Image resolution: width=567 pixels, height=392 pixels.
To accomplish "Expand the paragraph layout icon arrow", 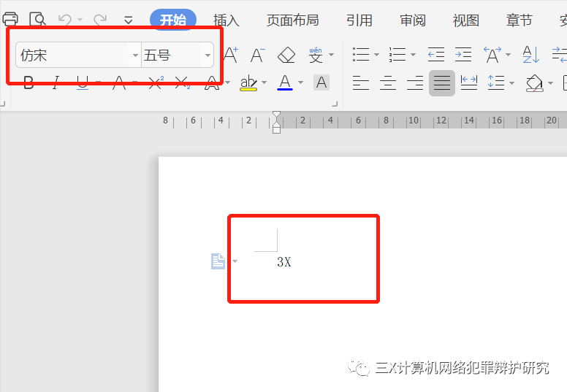I will pyautogui.click(x=235, y=261).
